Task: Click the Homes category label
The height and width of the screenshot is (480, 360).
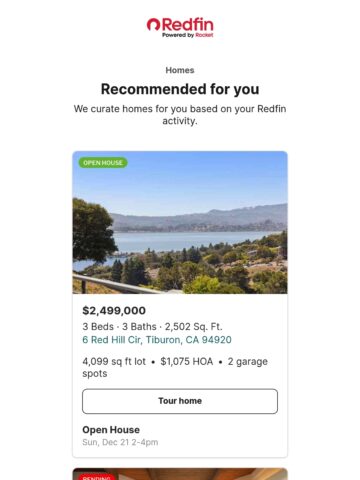Action: click(x=180, y=70)
